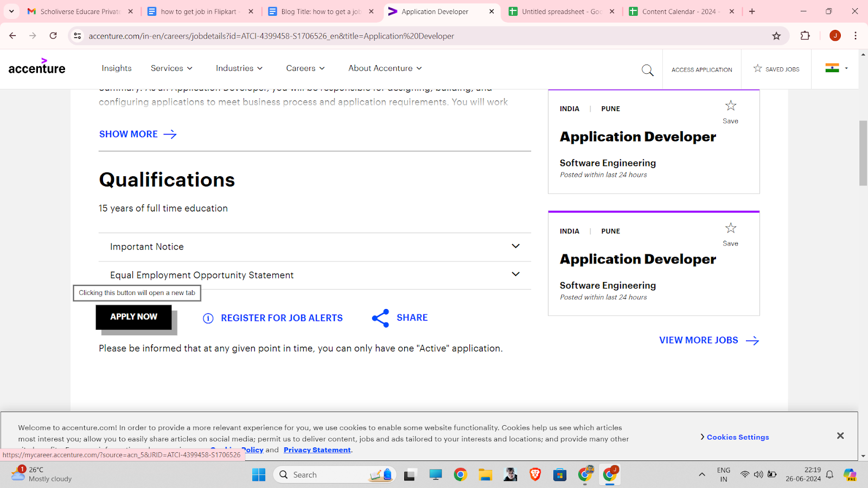Close the cookie banner
The image size is (868, 488).
(840, 435)
